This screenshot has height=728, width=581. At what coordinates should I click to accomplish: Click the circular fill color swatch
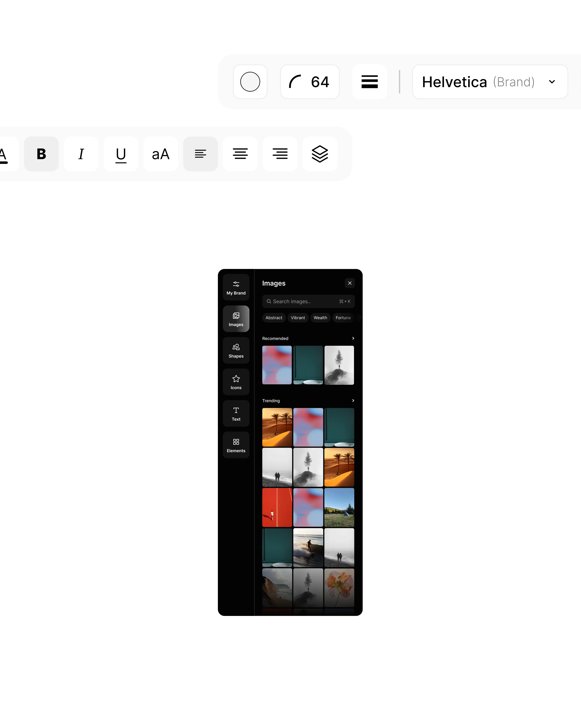coord(250,82)
